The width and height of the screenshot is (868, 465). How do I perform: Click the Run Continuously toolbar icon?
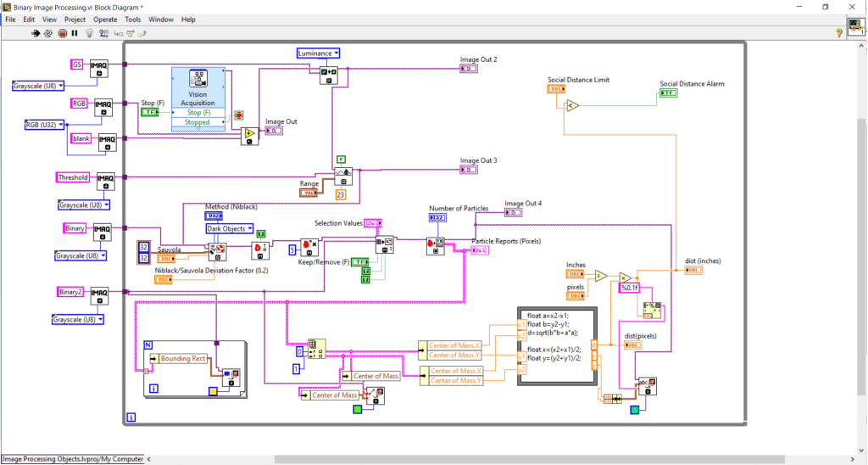click(49, 33)
